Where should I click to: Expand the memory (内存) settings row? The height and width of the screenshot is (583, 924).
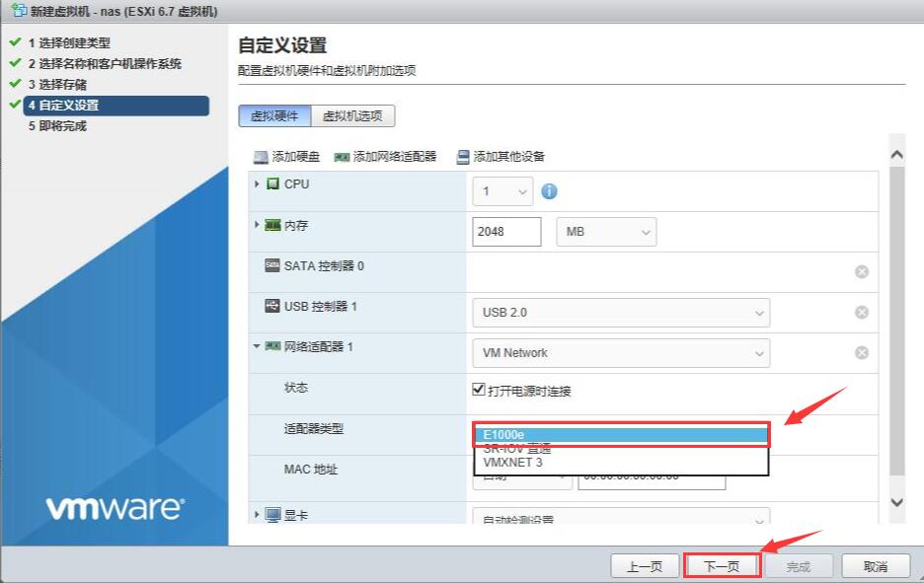[258, 225]
